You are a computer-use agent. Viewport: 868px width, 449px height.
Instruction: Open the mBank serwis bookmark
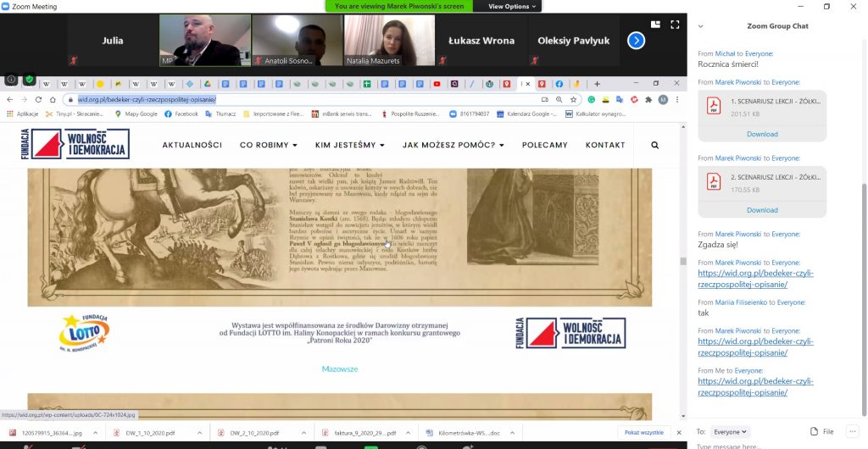[342, 114]
